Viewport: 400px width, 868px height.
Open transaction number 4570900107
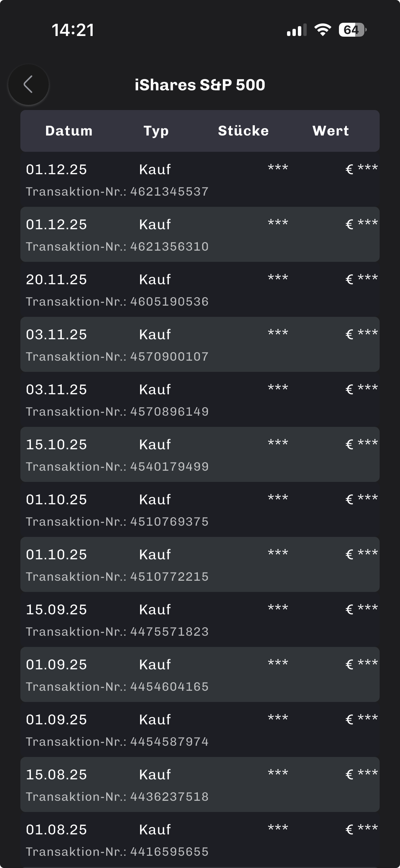(200, 345)
